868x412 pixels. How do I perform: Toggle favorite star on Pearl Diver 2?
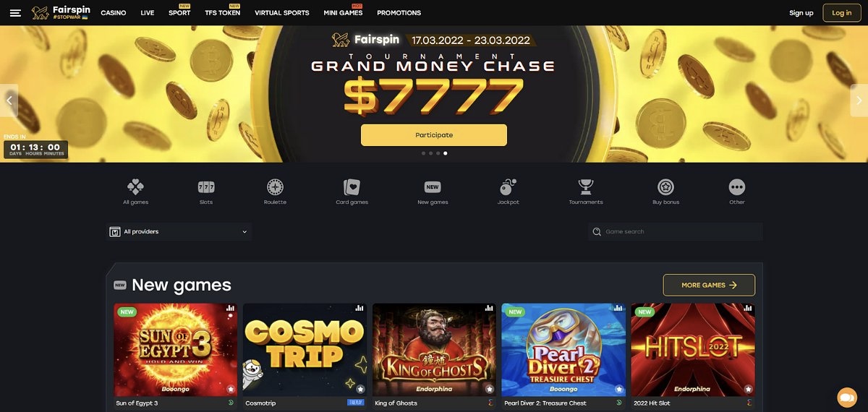[618, 389]
